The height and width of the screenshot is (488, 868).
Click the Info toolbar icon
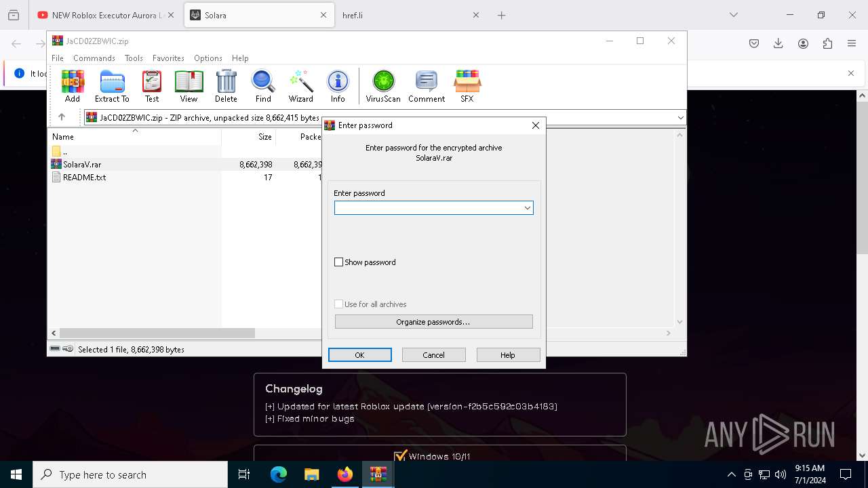(338, 86)
